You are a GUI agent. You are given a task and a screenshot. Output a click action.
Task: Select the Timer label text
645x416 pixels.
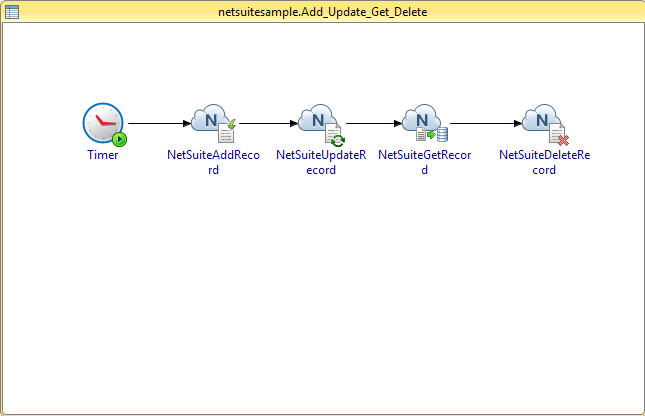[x=102, y=156]
